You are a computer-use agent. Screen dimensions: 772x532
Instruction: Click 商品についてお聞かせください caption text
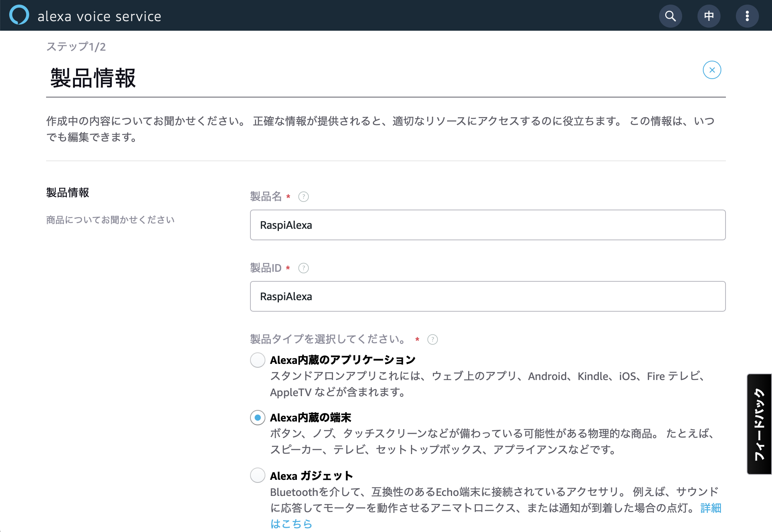111,220
